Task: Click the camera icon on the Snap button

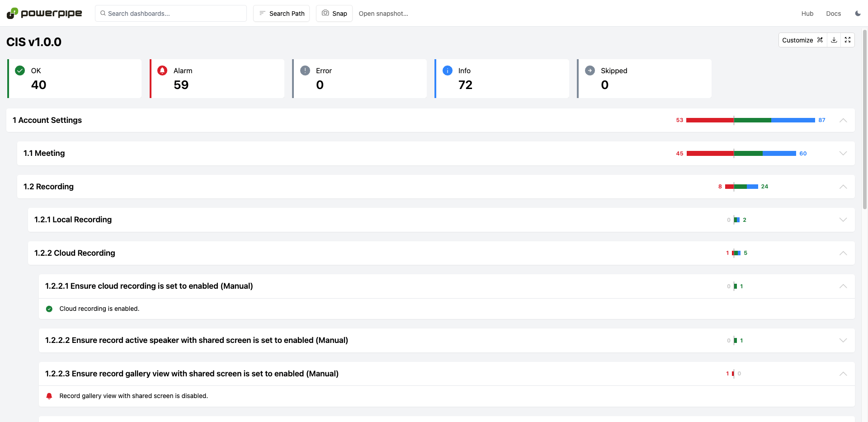Action: 325,13
